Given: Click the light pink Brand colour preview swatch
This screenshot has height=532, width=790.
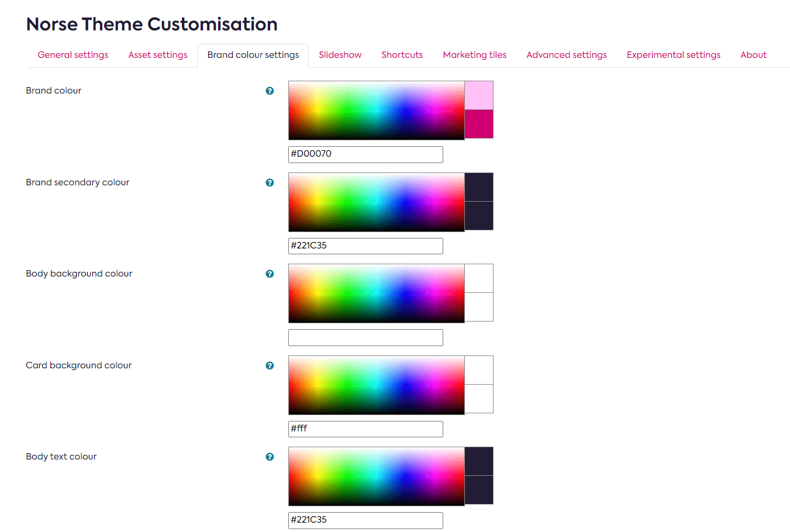Looking at the screenshot, I should coord(479,95).
